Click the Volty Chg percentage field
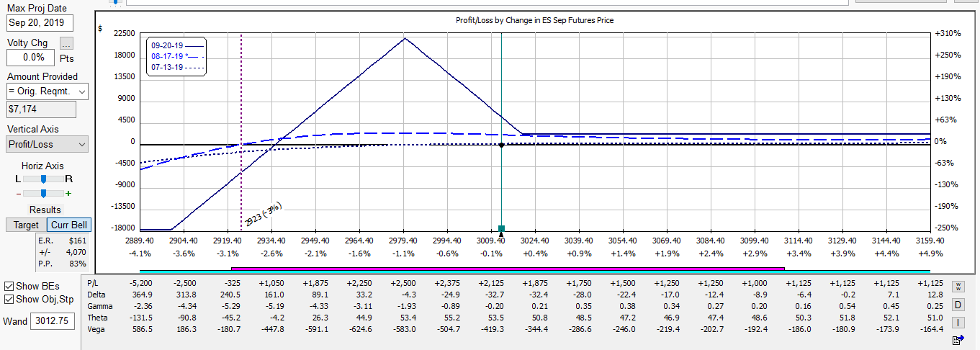Image resolution: width=980 pixels, height=350 pixels. 31,57
